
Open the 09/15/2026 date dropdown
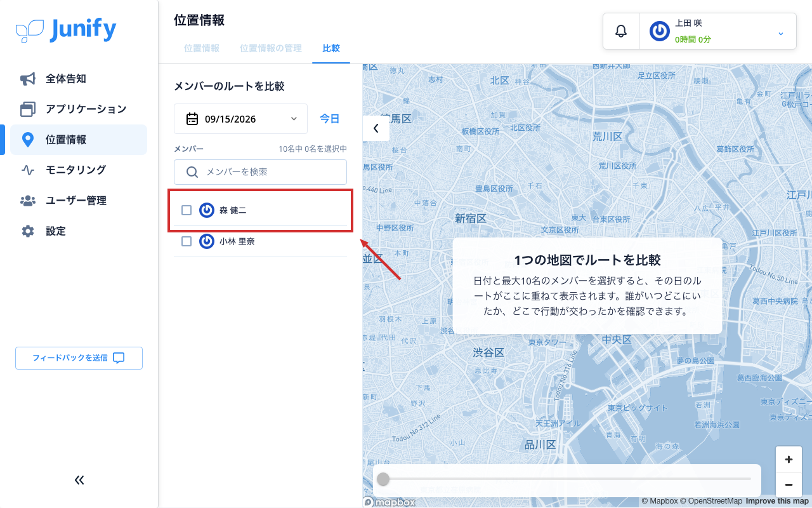tap(241, 119)
